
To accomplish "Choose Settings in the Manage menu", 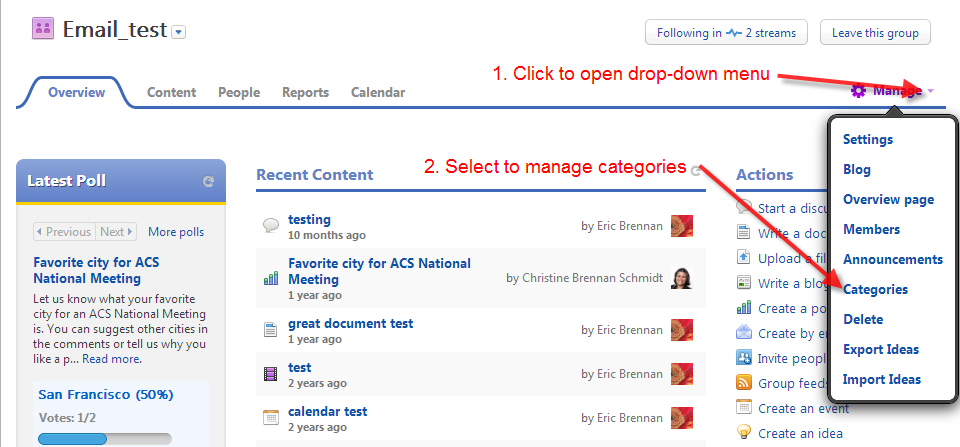I will pos(867,139).
